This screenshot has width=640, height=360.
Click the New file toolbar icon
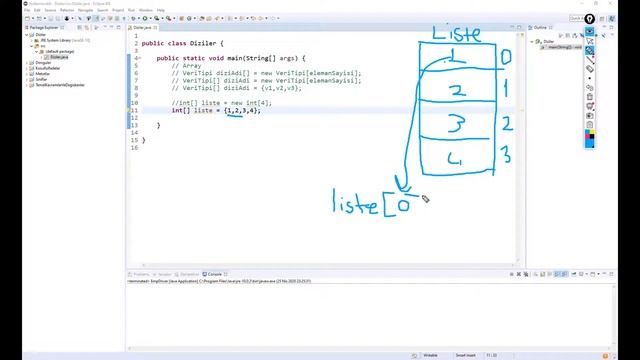tap(27, 18)
